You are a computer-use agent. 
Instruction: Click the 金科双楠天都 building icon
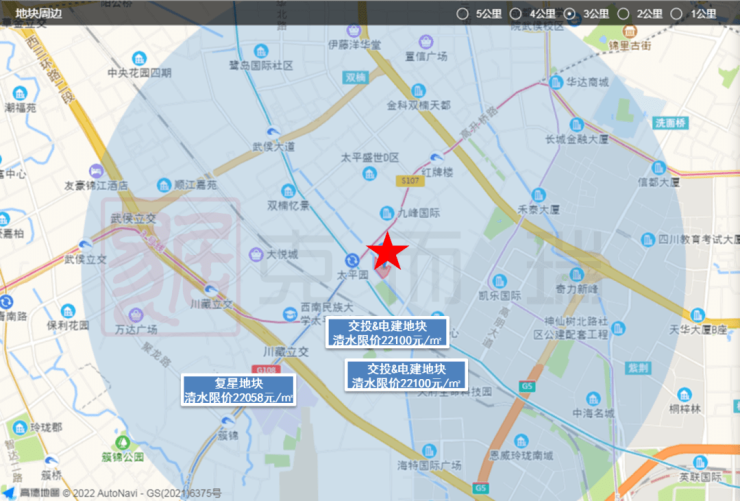tap(418, 91)
